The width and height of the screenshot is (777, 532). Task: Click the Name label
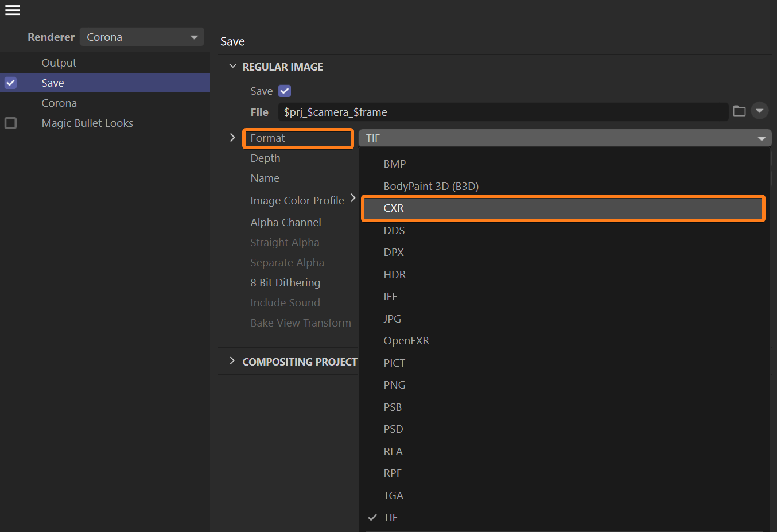pos(265,178)
